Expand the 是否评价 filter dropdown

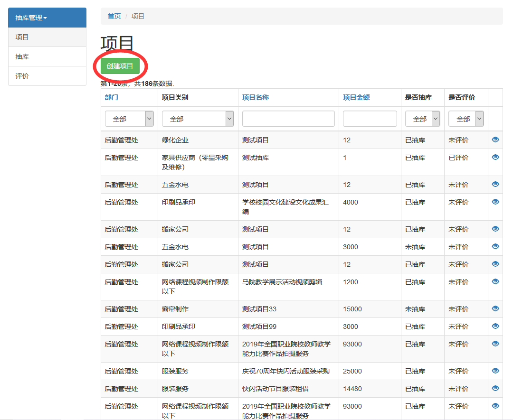click(x=465, y=119)
